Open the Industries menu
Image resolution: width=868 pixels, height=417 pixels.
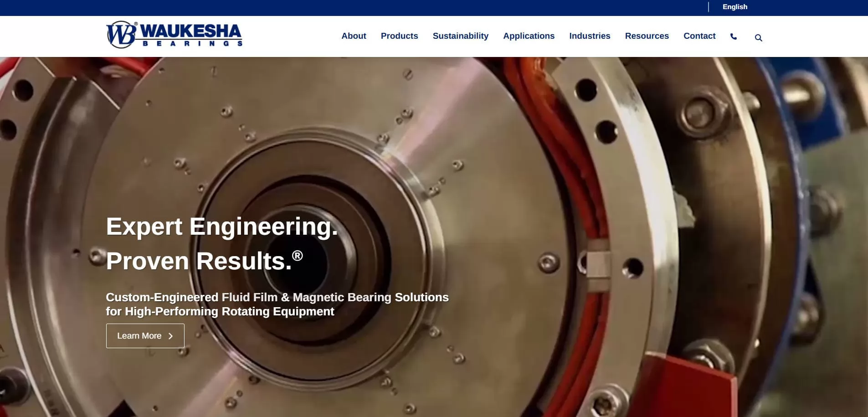590,36
